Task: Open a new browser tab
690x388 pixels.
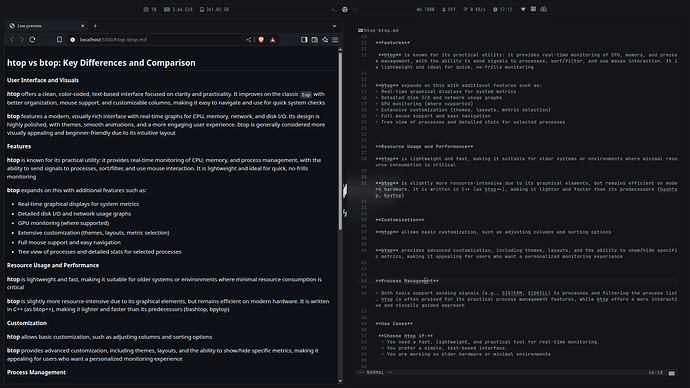Action: [95, 26]
